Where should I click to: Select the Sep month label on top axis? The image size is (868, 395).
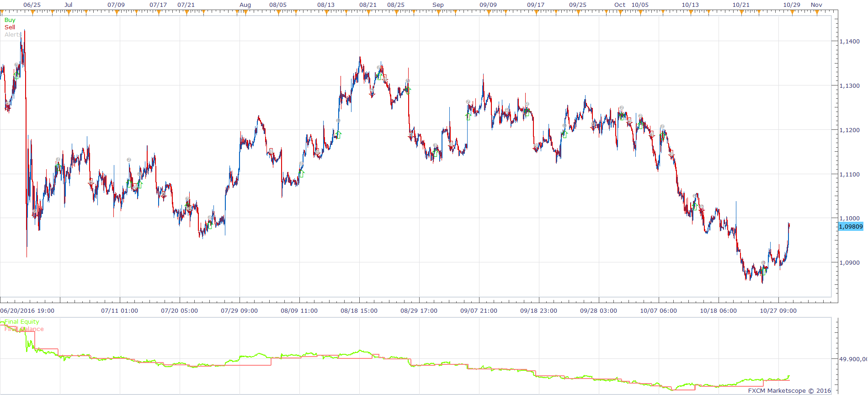click(438, 5)
